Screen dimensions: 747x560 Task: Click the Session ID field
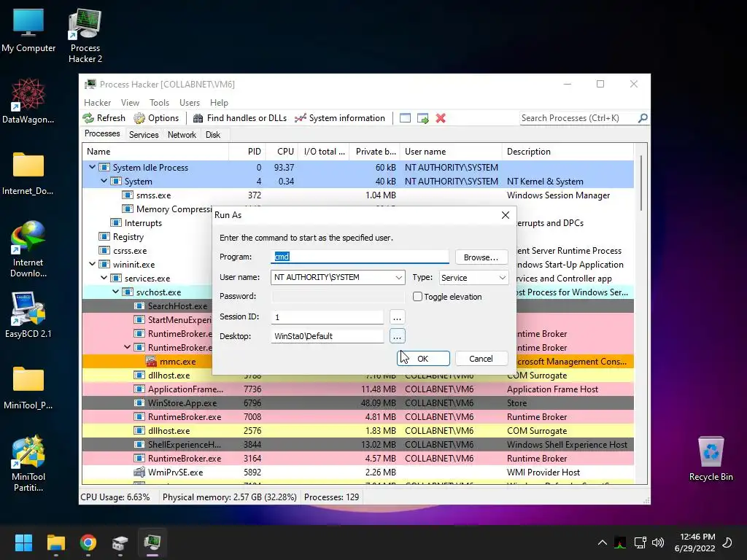tap(328, 317)
